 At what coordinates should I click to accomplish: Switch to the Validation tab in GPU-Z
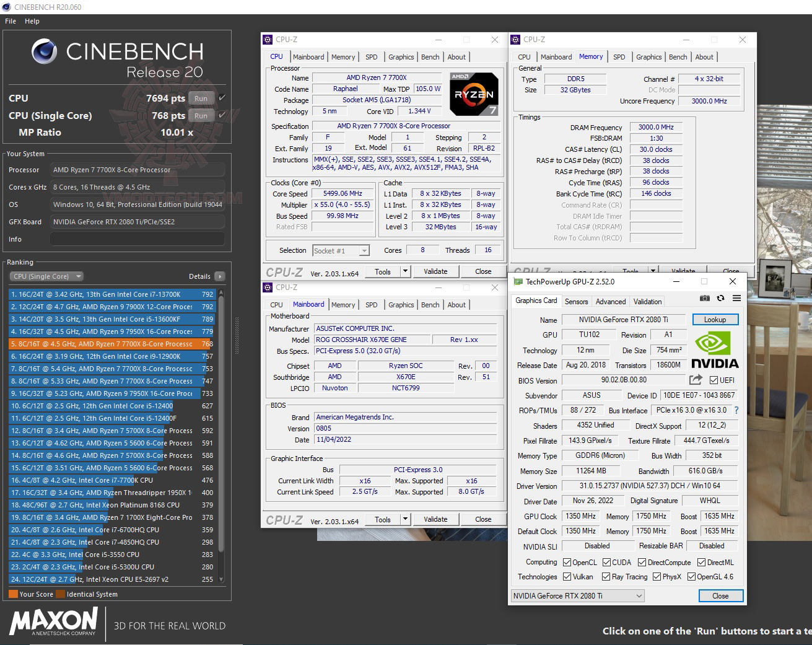(647, 302)
